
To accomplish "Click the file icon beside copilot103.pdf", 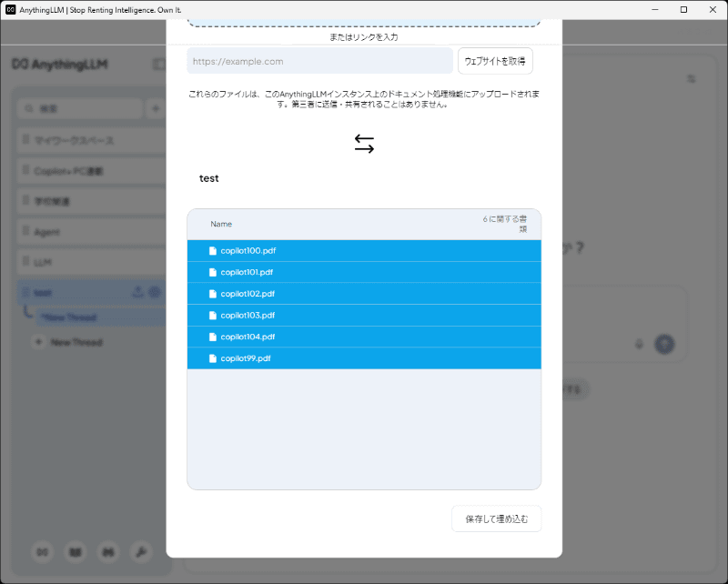I will point(213,316).
